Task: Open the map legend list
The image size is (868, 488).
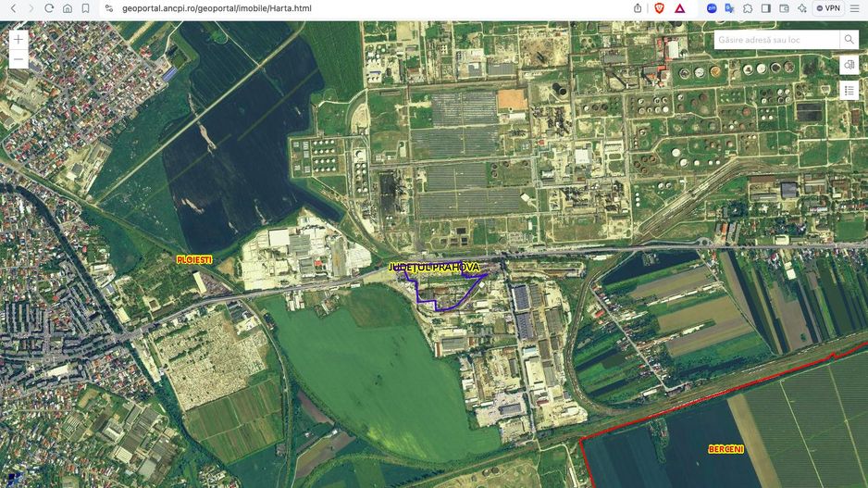Action: click(849, 91)
